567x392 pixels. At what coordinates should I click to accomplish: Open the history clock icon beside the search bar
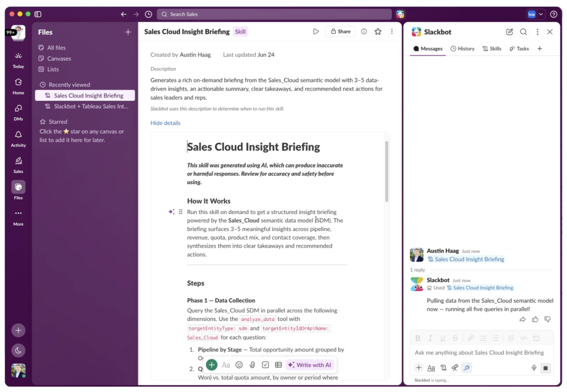tap(148, 14)
